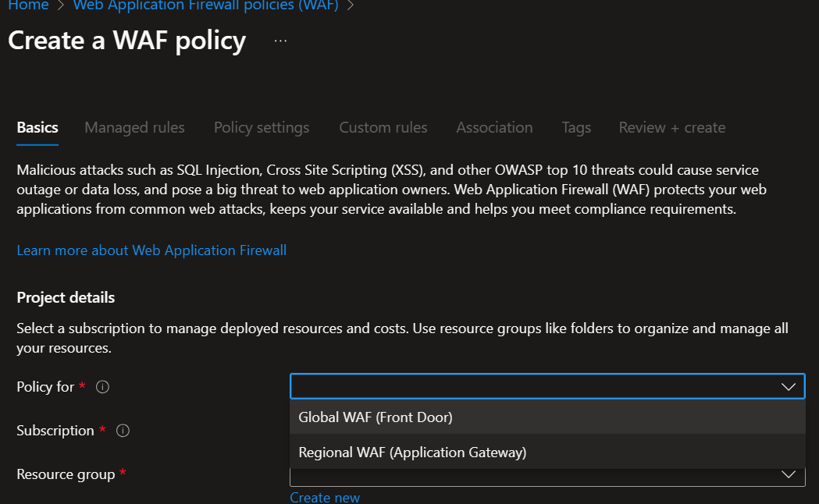
Task: Open the ellipsis menu next to page title
Action: 281,41
